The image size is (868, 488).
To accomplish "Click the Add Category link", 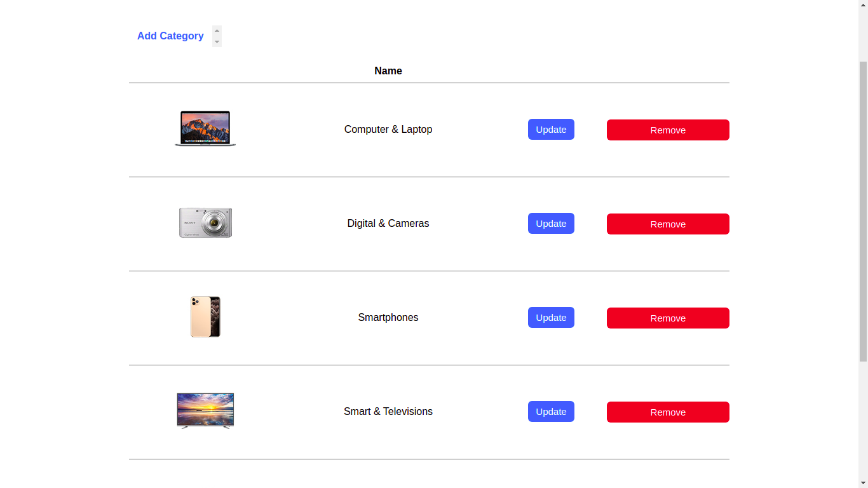I will pyautogui.click(x=170, y=36).
